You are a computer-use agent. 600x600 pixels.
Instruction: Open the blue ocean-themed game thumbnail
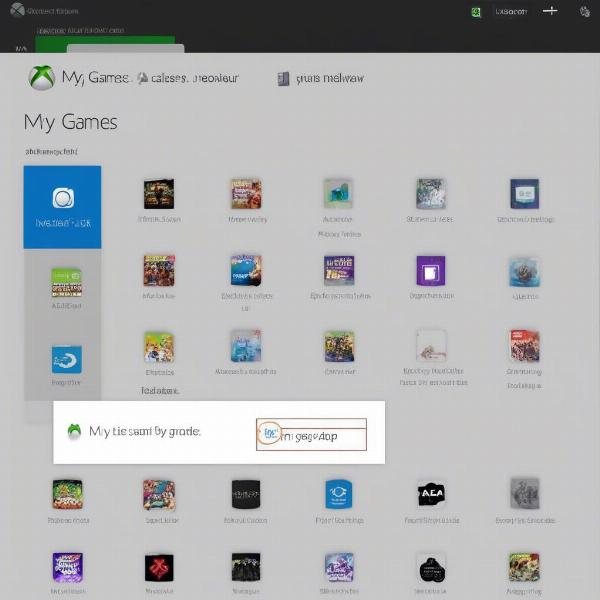tap(246, 270)
